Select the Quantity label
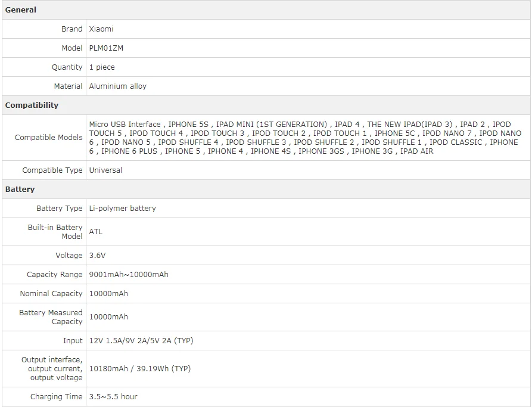The height and width of the screenshot is (407, 532). (67, 67)
